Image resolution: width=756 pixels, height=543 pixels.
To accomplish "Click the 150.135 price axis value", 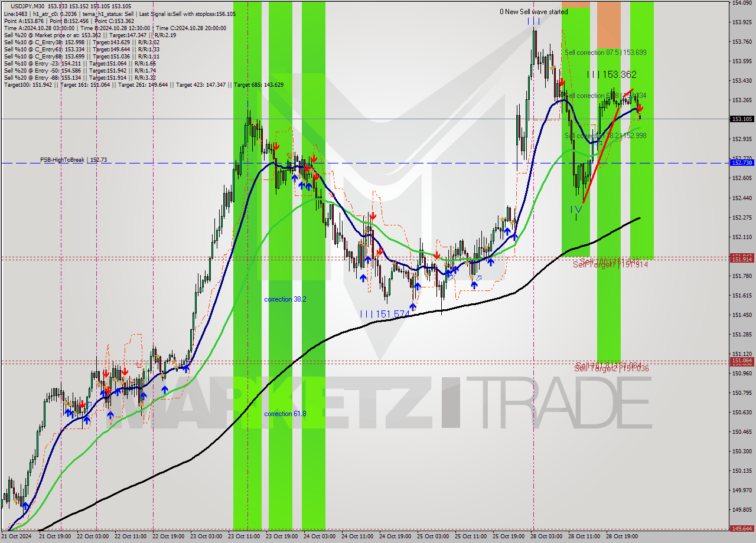I will (x=742, y=470).
